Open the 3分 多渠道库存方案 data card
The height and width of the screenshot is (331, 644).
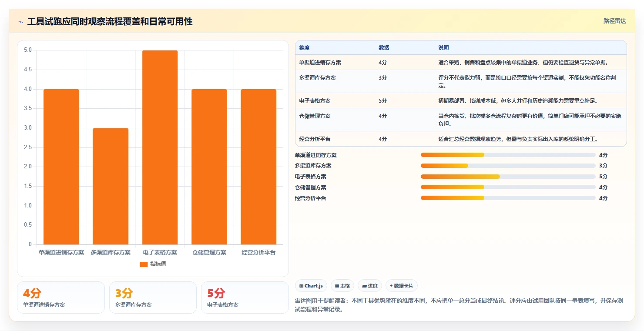click(153, 298)
